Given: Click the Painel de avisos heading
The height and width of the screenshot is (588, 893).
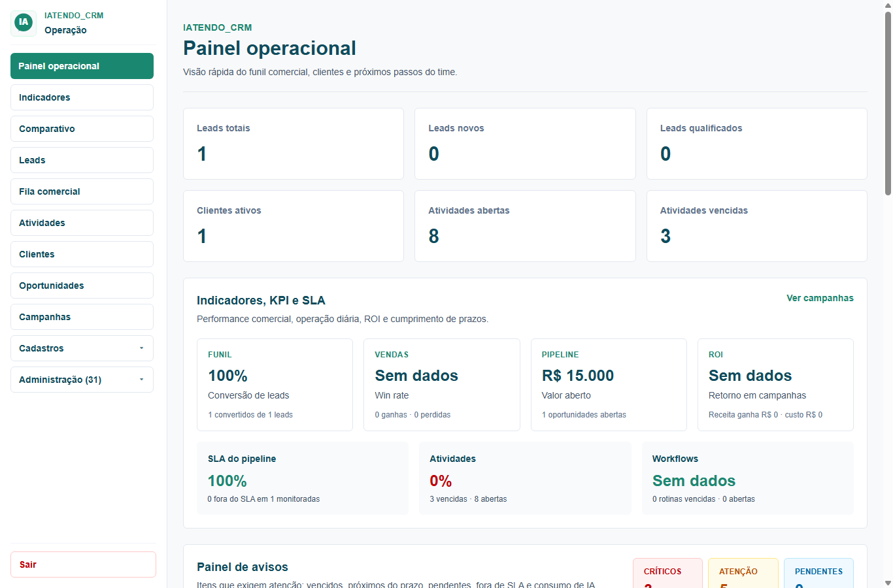Looking at the screenshot, I should [243, 567].
